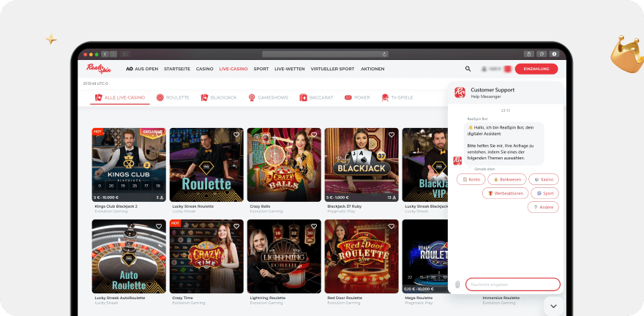The width and height of the screenshot is (644, 316).
Task: Click the attachment paperclip icon in chat
Action: (457, 285)
